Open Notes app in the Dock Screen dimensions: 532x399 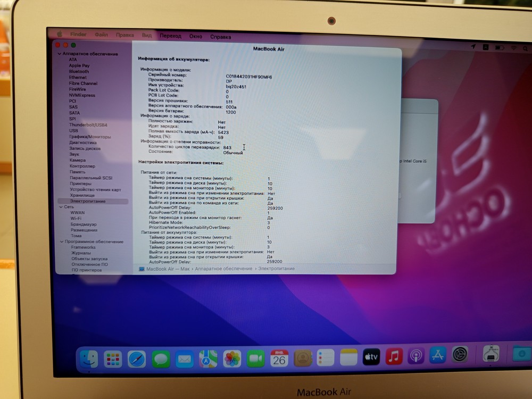(349, 358)
